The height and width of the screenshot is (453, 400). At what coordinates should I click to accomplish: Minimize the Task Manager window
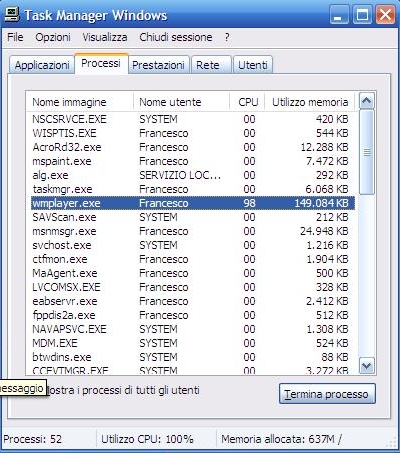point(339,15)
